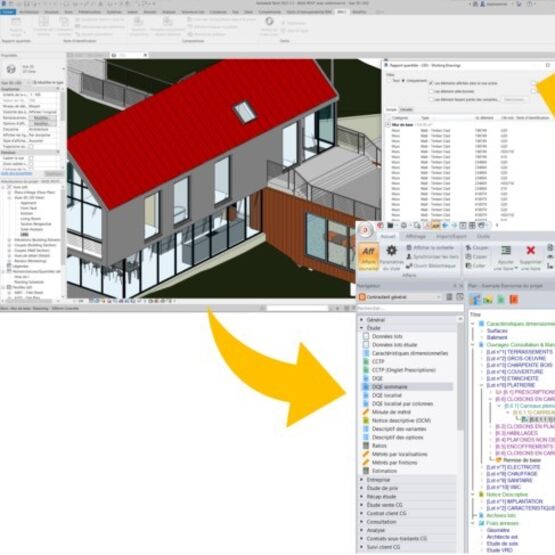This screenshot has height=555, width=555.
Task: Click the orange icon in Plan panel toolbar
Action: (x=514, y=300)
